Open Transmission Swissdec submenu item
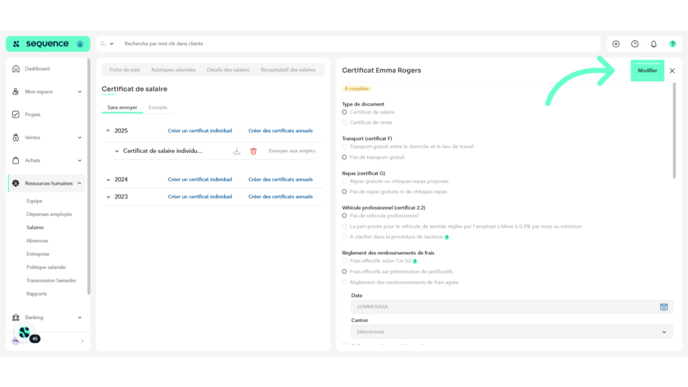This screenshot has height=387, width=688. tap(51, 280)
